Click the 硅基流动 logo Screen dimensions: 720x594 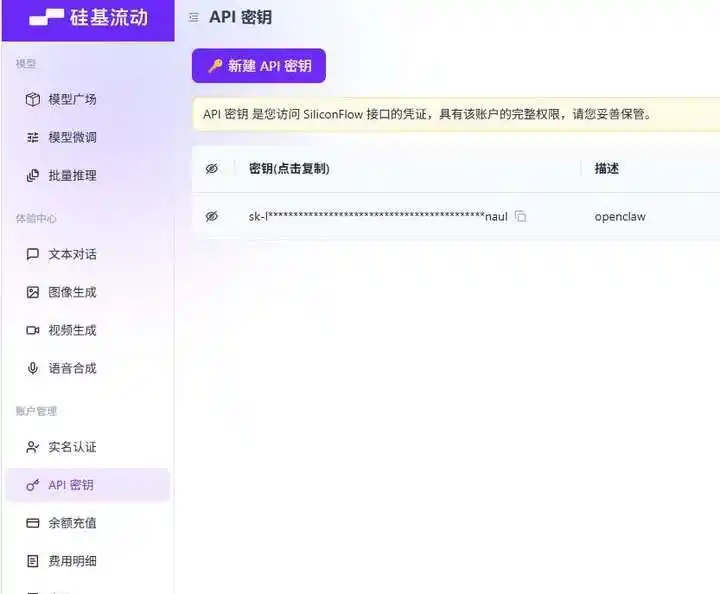click(88, 18)
